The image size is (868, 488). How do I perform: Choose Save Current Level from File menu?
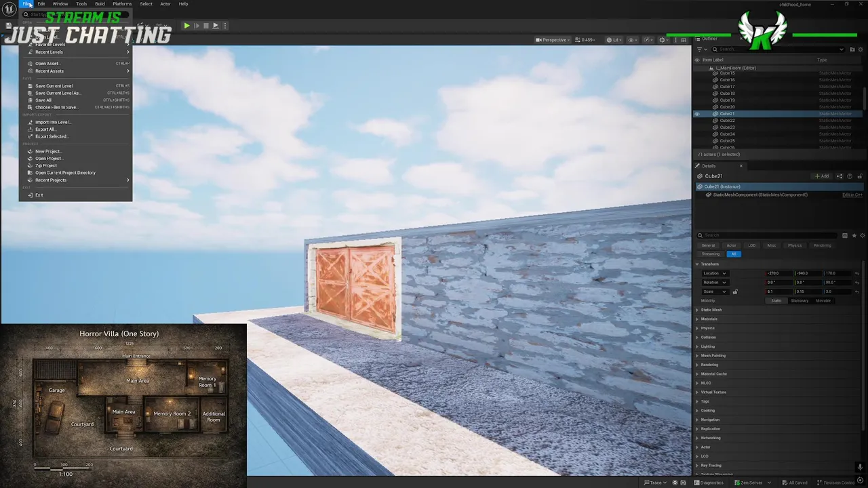pyautogui.click(x=75, y=86)
